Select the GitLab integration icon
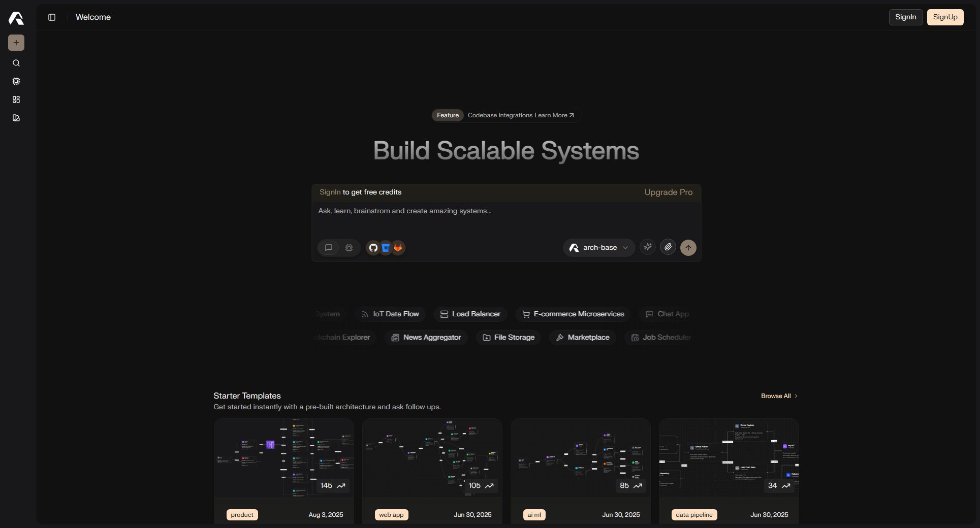 pos(398,248)
